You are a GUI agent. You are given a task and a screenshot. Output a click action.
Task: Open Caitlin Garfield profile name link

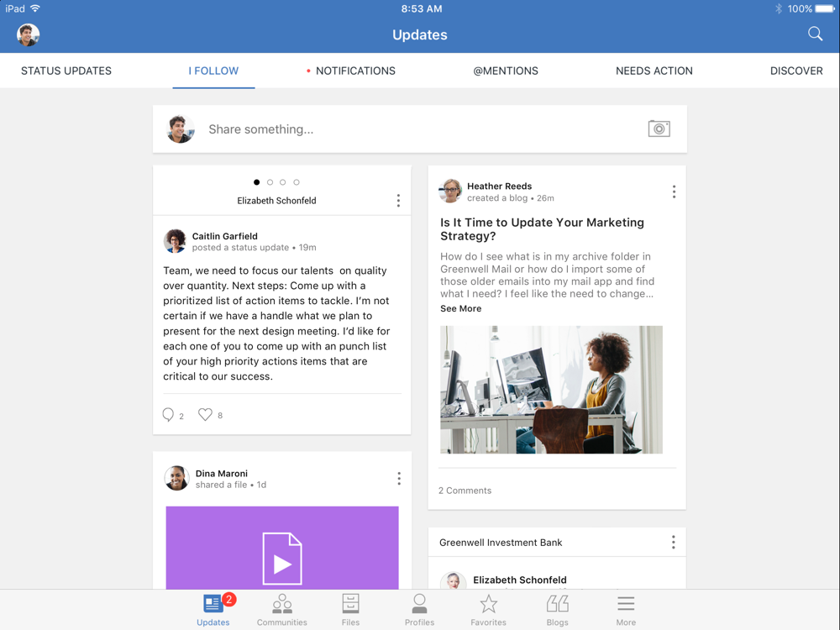225,236
